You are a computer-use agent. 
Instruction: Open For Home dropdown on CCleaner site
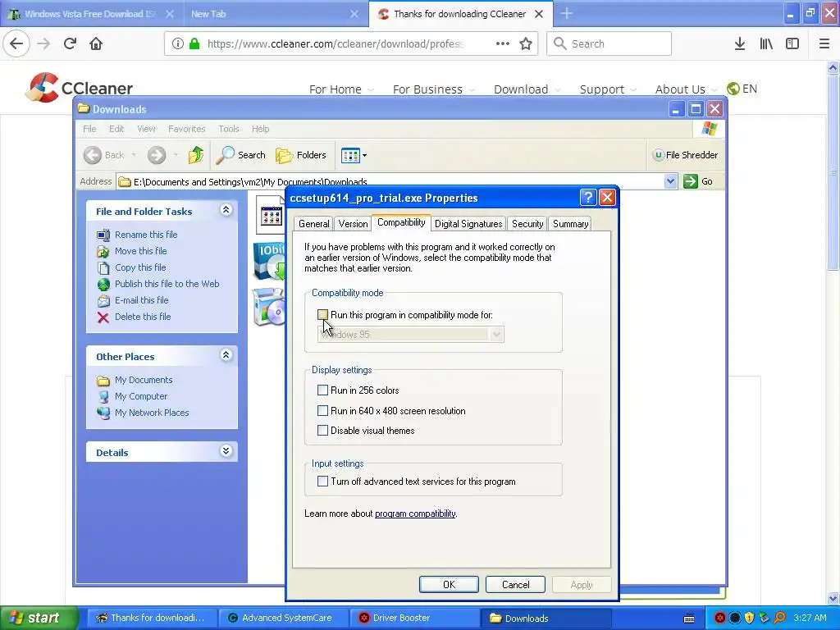coord(341,89)
